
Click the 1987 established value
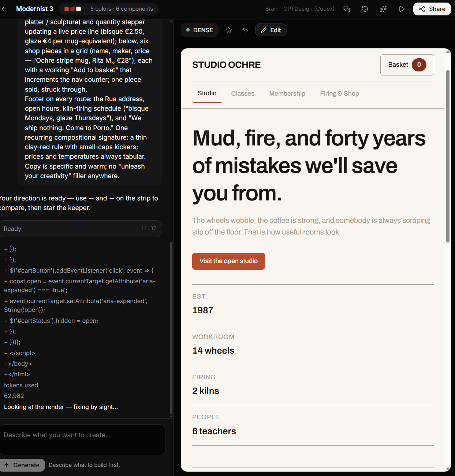(203, 310)
